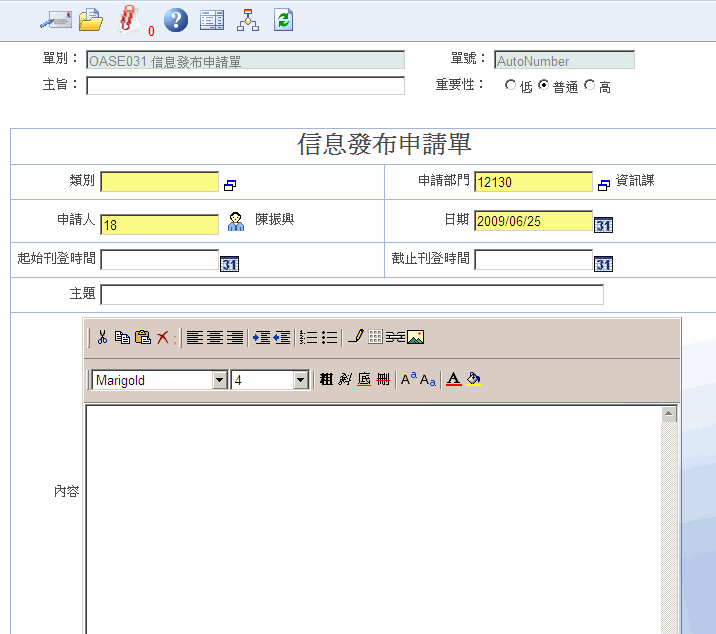Open the 類別 category lookup
Viewport: 716px width, 634px height.
click(230, 185)
